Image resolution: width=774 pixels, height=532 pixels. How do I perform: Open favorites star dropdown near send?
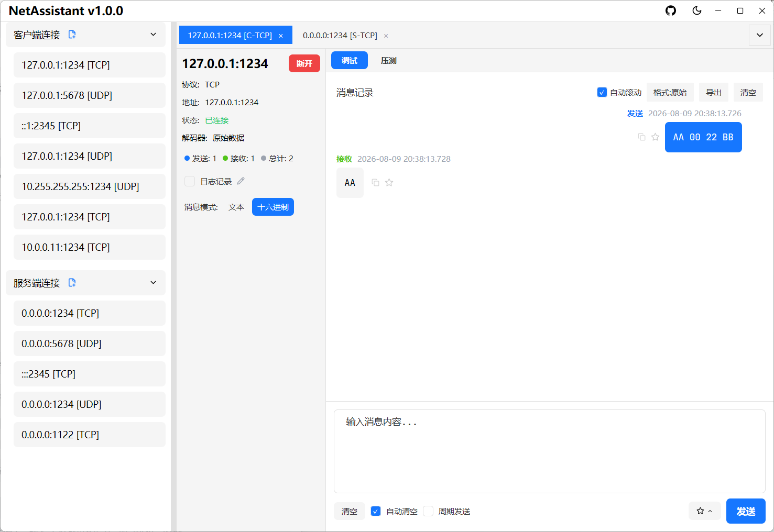(704, 511)
